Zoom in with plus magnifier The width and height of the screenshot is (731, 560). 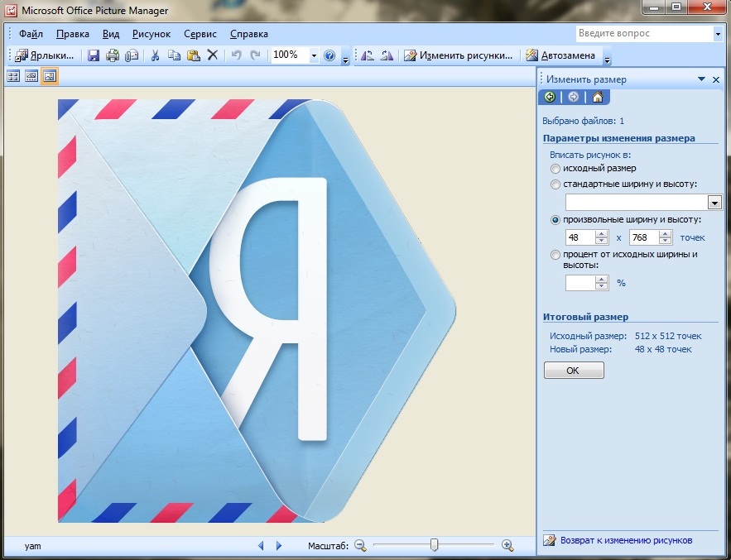507,545
